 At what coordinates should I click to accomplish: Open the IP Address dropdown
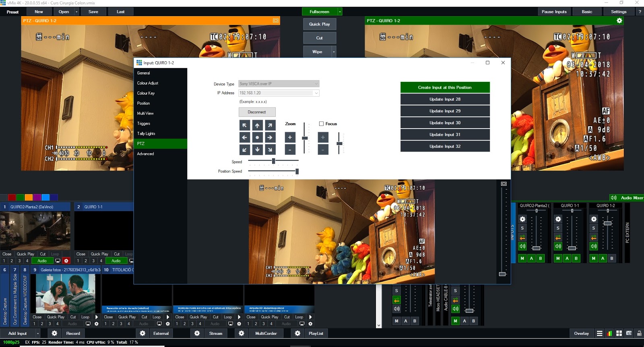point(316,93)
